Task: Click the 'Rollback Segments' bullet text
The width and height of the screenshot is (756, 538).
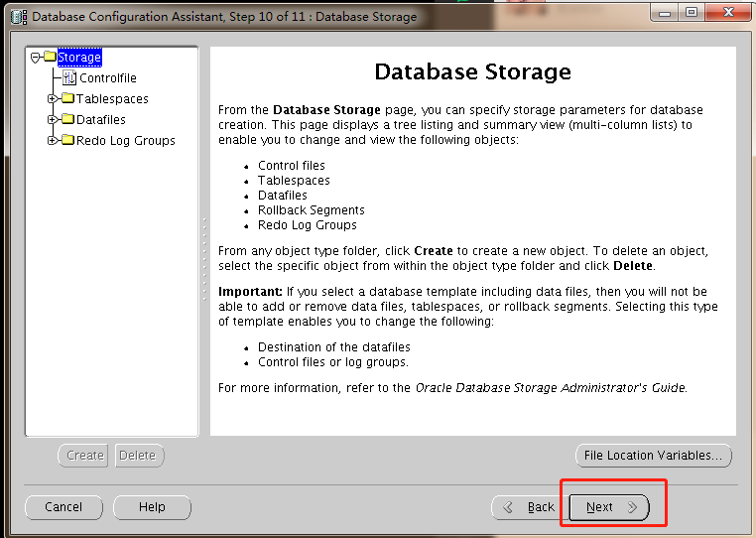Action: (311, 210)
